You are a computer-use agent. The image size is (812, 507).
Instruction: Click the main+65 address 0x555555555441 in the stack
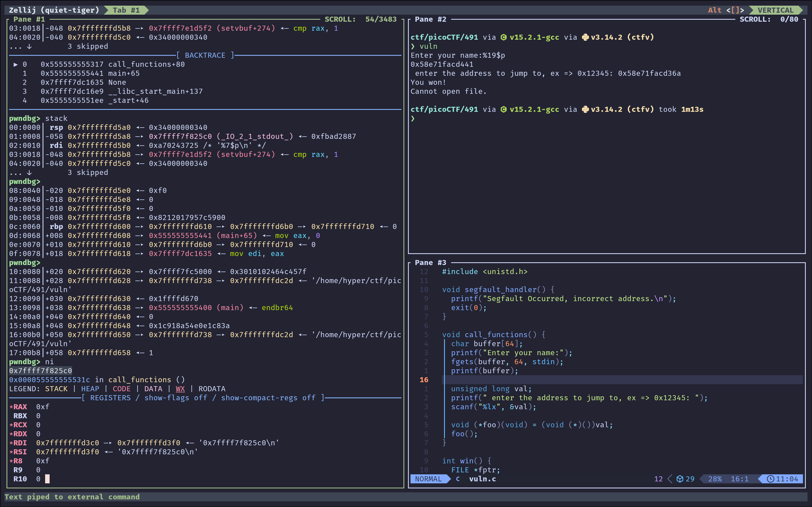tap(180, 236)
